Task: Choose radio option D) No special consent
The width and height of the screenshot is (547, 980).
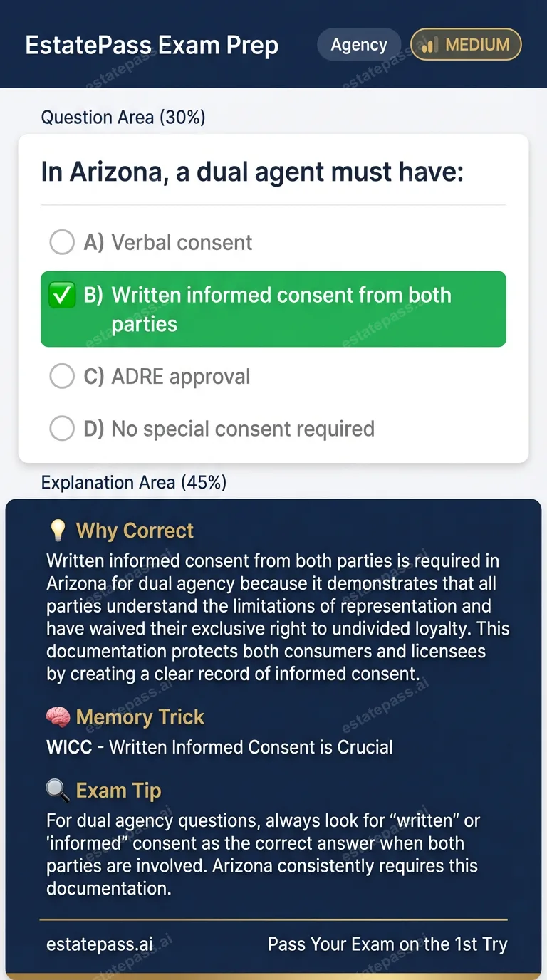Action: [62, 429]
